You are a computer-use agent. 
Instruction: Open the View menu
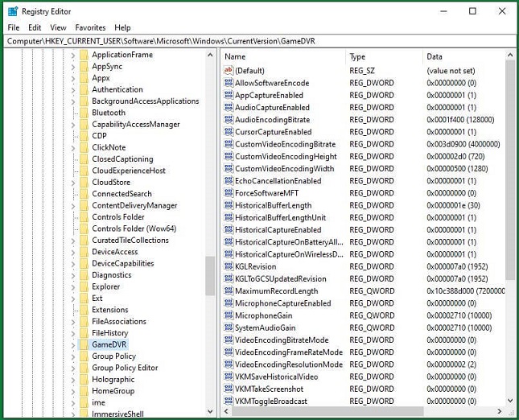coord(58,27)
